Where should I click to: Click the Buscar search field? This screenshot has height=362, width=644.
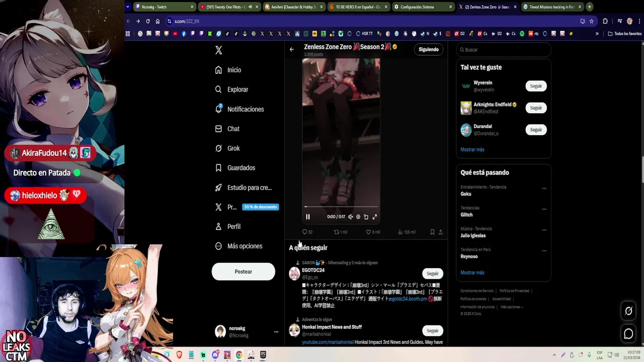[504, 50]
